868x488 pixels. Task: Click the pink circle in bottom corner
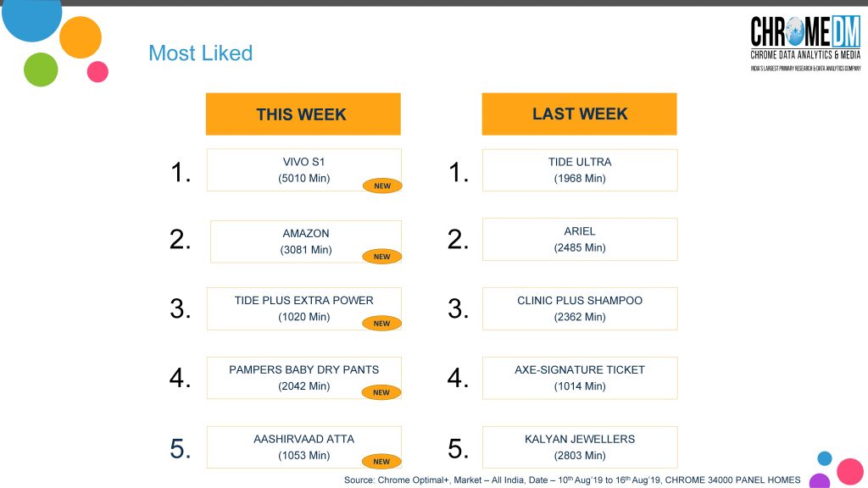tap(849, 471)
